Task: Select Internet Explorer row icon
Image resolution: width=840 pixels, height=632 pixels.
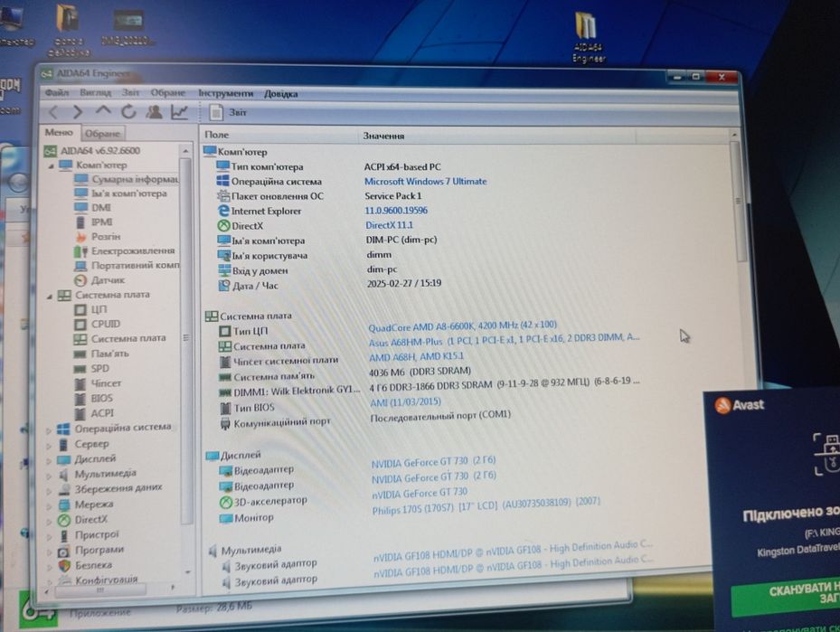Action: pyautogui.click(x=223, y=211)
